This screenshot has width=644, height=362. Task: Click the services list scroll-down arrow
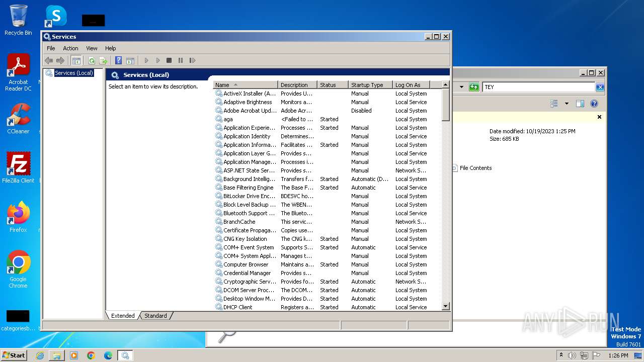point(445,306)
